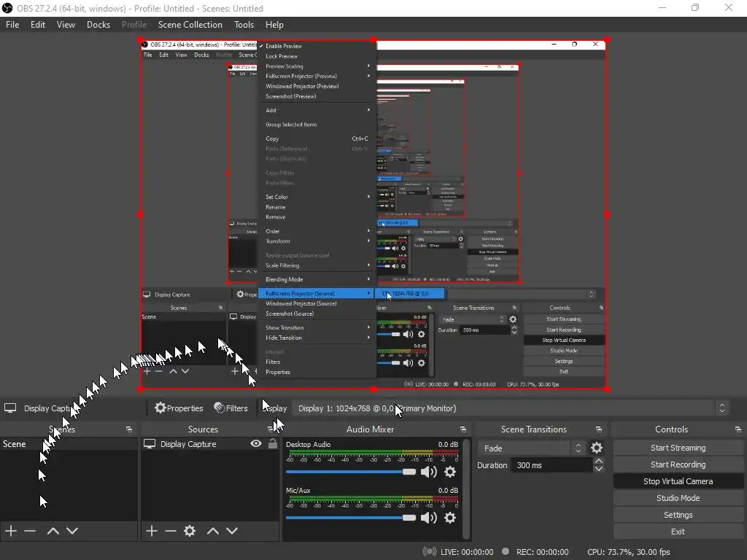
Task: Select Scene in the Scenes list
Action: 69,444
